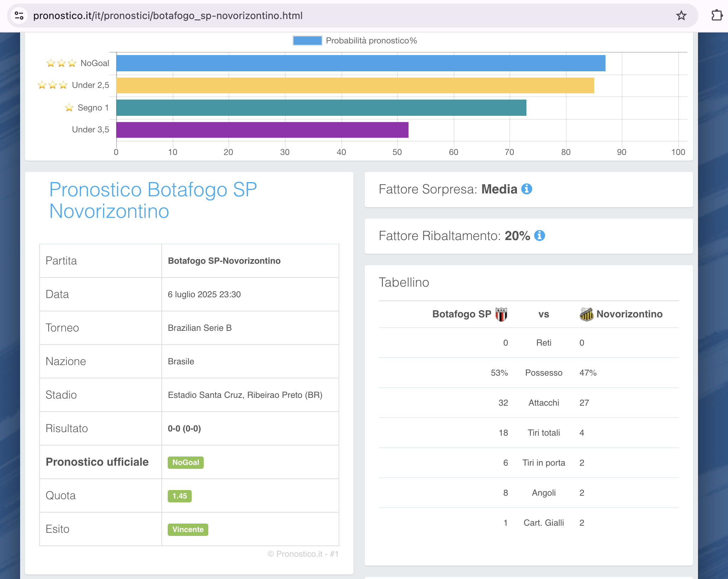Click the yellow Under 2,5 bar
The width and height of the screenshot is (728, 579).
pos(355,85)
